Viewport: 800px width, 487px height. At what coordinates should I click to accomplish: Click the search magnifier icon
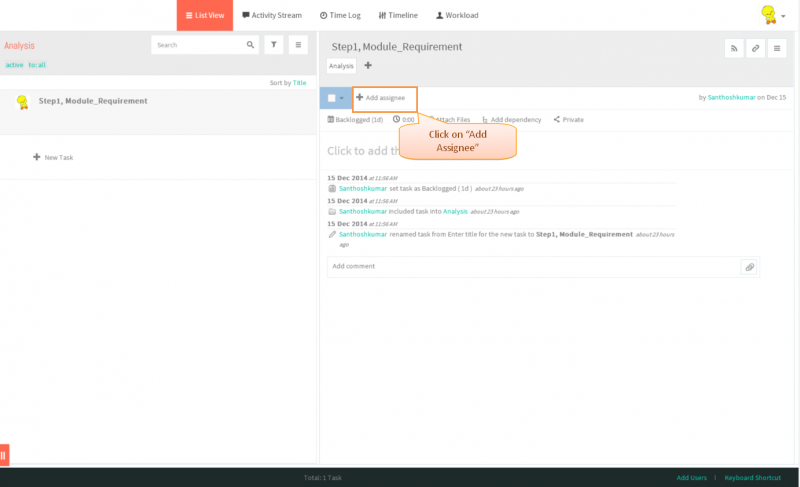point(250,45)
